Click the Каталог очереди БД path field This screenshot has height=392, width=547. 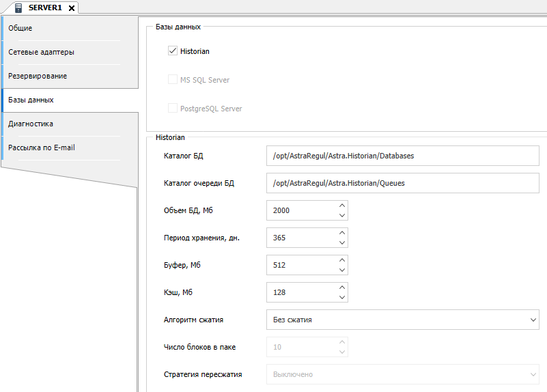(x=402, y=183)
